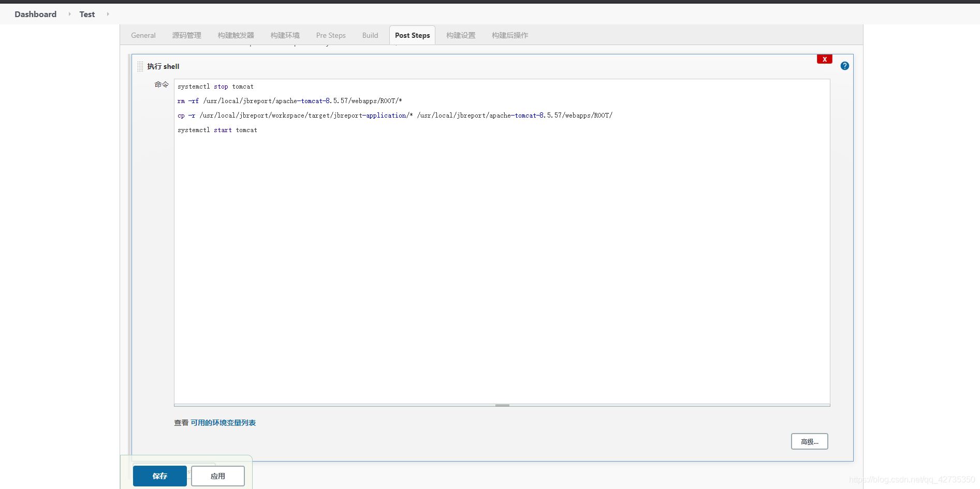Click inside the shell command textarea
The height and width of the screenshot is (489, 980).
(502, 241)
